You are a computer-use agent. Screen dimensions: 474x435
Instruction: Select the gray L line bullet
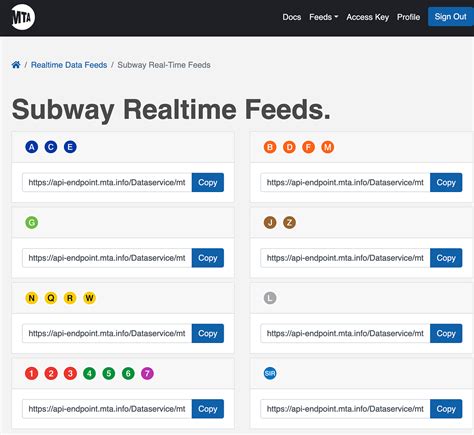(270, 298)
